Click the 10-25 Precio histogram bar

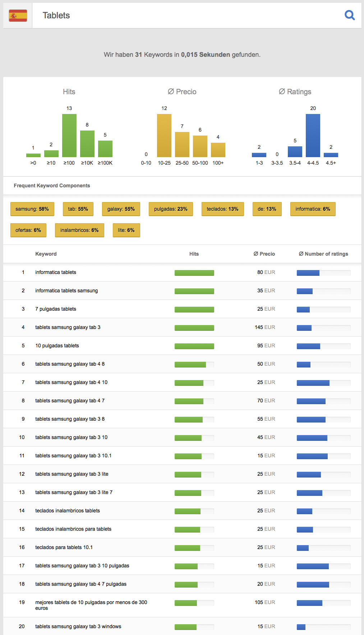click(164, 136)
